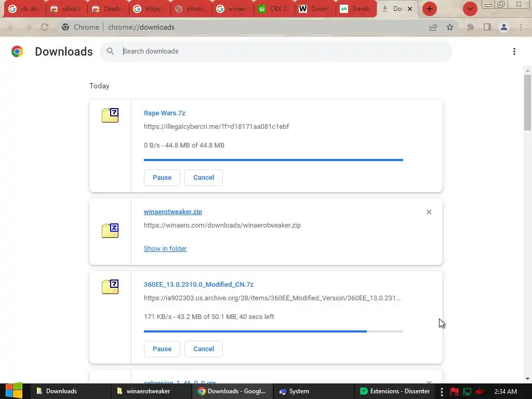Switch to the W Downl tab

coord(315,9)
